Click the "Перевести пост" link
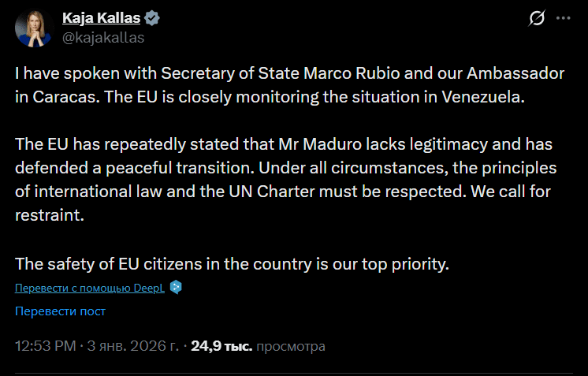 point(60,311)
